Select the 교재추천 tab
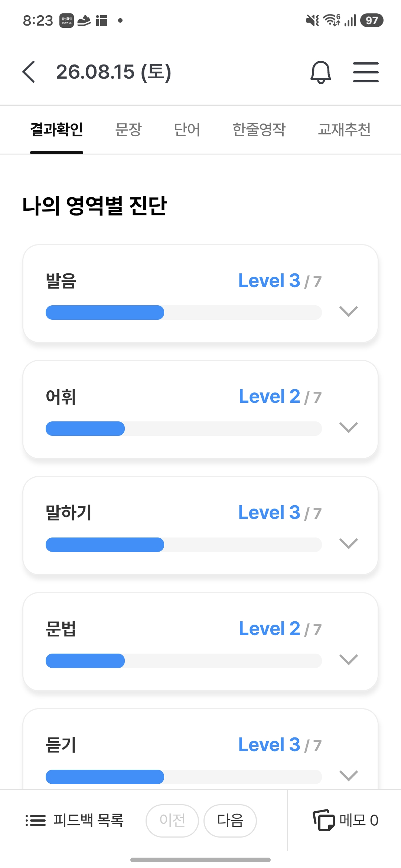Viewport: 401px width, 868px height. click(345, 129)
